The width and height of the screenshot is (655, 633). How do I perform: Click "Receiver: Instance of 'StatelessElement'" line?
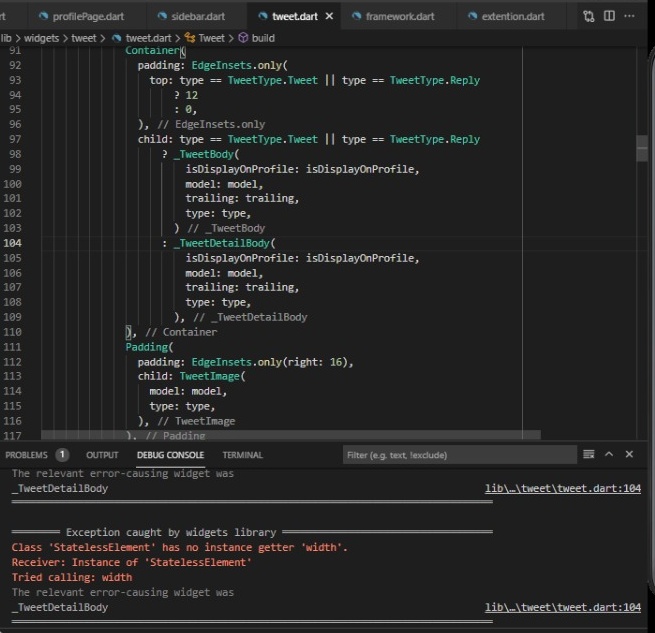coord(132,562)
